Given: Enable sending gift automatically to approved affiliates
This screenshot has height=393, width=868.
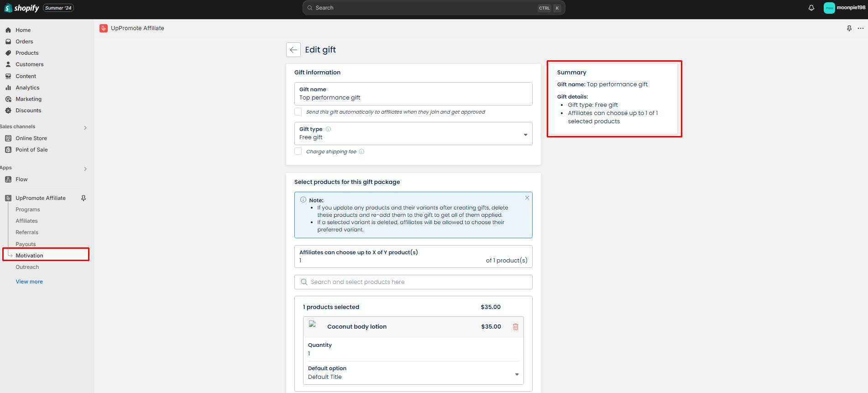Looking at the screenshot, I should (298, 111).
